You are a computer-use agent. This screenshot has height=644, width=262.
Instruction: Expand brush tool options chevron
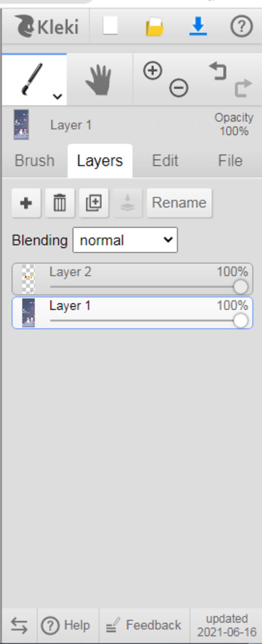58,97
